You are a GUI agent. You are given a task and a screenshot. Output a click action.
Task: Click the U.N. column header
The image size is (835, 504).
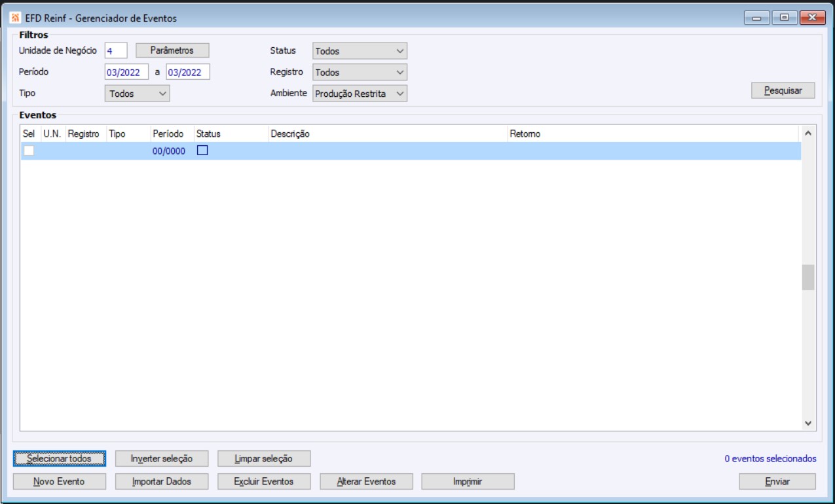click(52, 134)
